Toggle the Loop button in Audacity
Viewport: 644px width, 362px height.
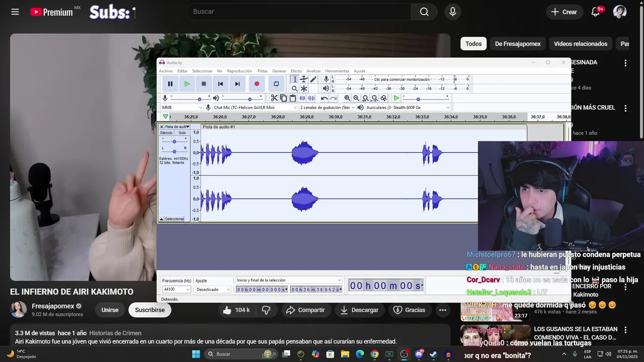tap(276, 84)
